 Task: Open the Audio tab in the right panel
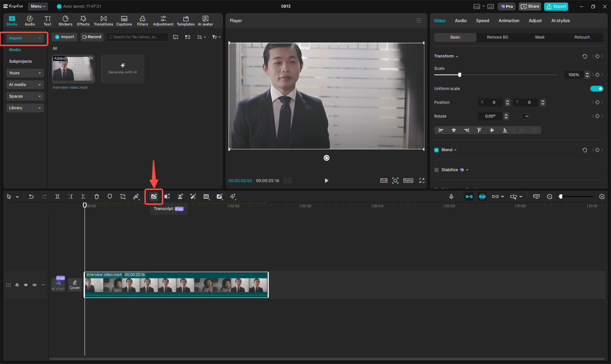click(x=460, y=21)
